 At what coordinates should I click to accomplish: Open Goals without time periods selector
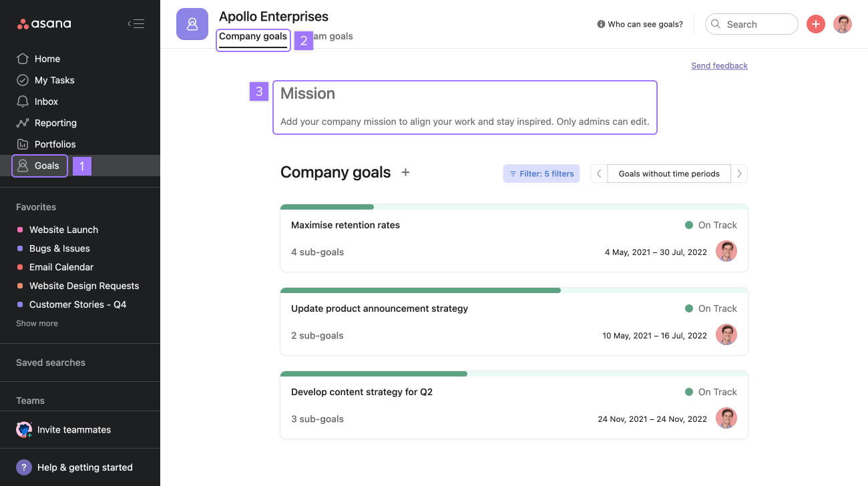pyautogui.click(x=669, y=174)
